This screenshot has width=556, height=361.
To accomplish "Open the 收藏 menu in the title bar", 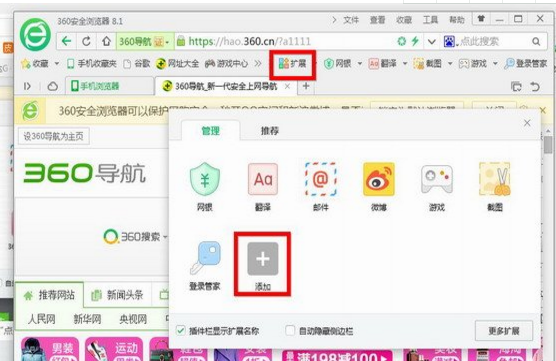I will [x=404, y=20].
